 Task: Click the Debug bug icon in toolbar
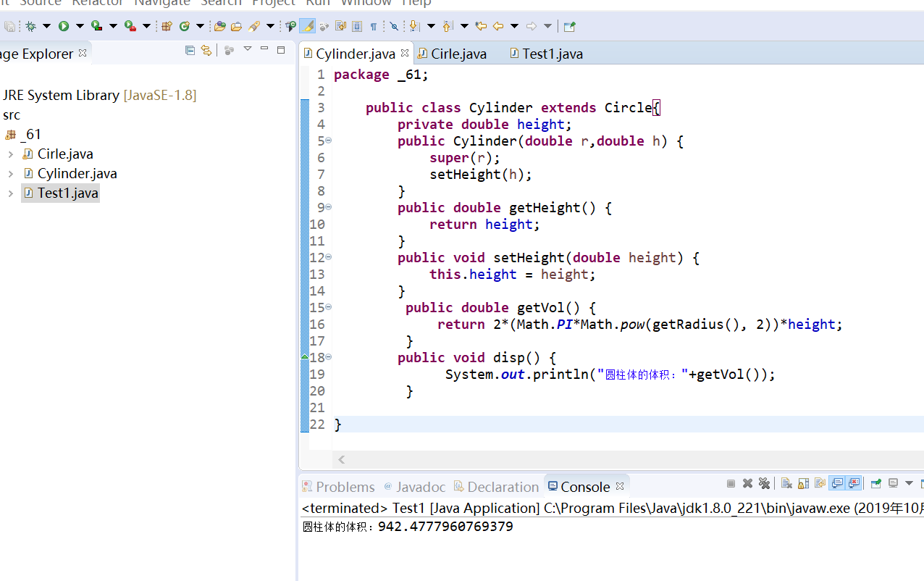[x=30, y=27]
